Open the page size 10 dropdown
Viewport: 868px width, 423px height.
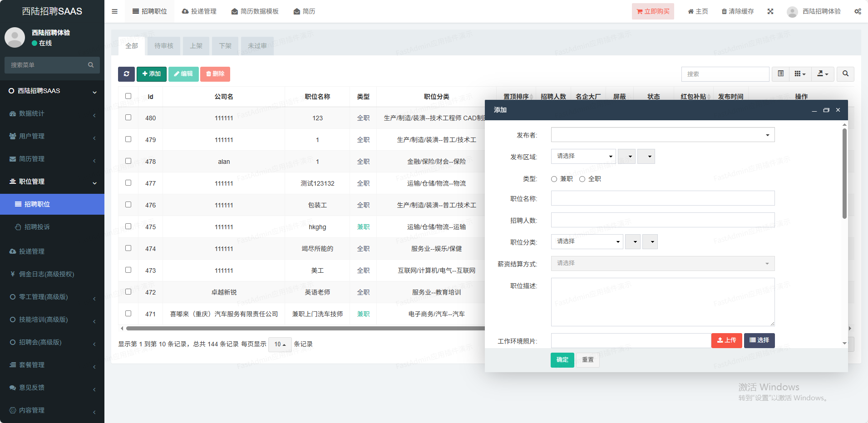(280, 344)
